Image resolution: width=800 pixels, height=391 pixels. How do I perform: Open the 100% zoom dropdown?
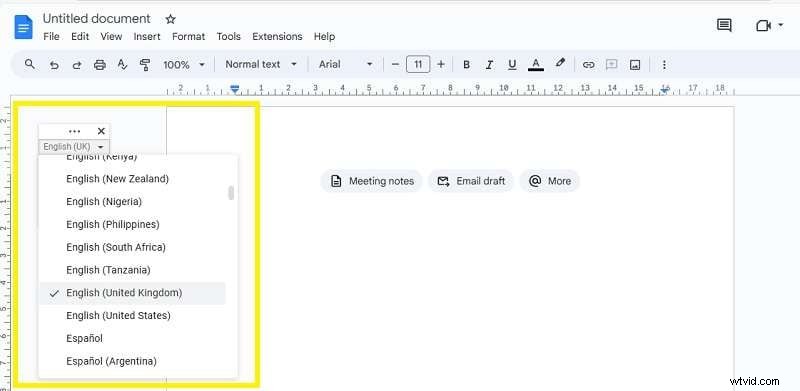(184, 65)
